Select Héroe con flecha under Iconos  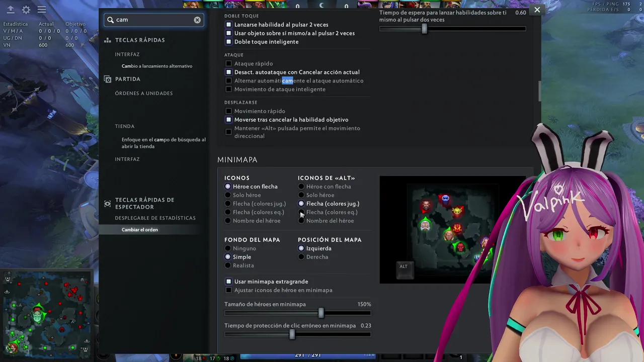[x=228, y=187]
